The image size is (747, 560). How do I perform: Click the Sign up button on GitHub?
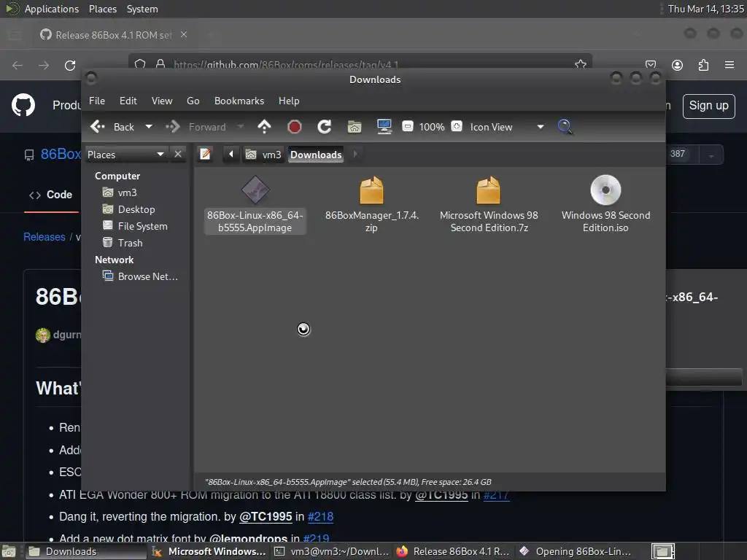coord(708,106)
